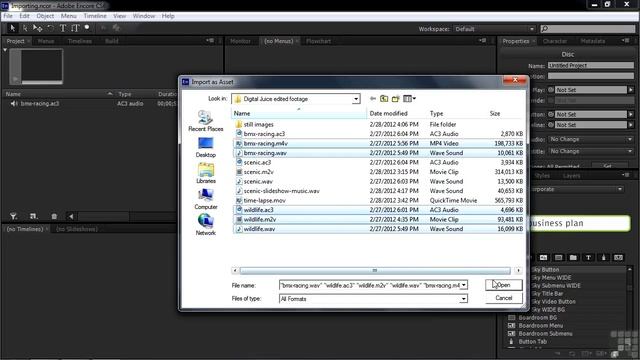Open the Object menu
Screen dimensions: 640x360
coord(45,16)
